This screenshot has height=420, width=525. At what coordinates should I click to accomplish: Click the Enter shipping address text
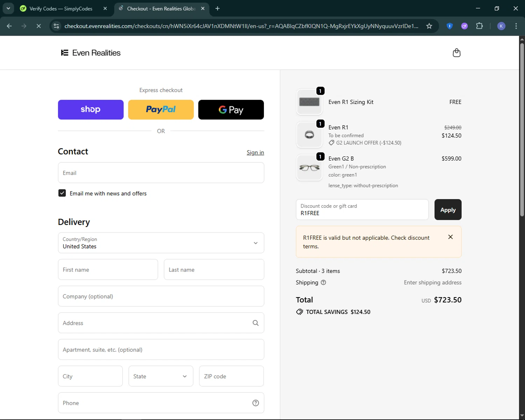433,282
